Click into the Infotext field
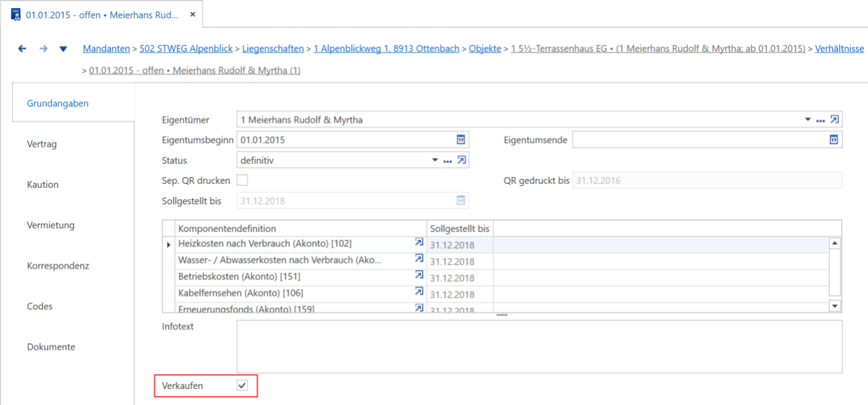Screen dimensions: 868x405 click(539, 346)
